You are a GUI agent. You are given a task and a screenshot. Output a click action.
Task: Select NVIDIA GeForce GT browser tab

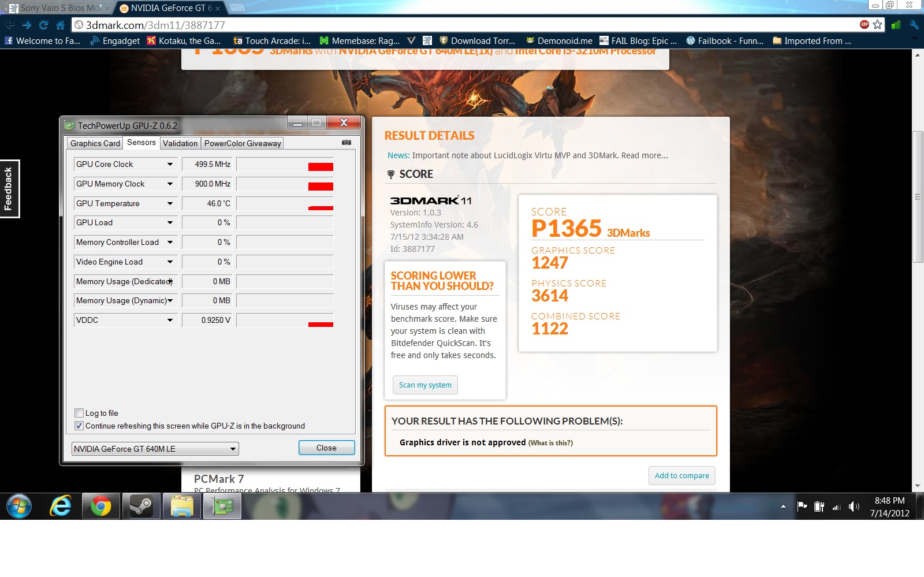click(170, 8)
